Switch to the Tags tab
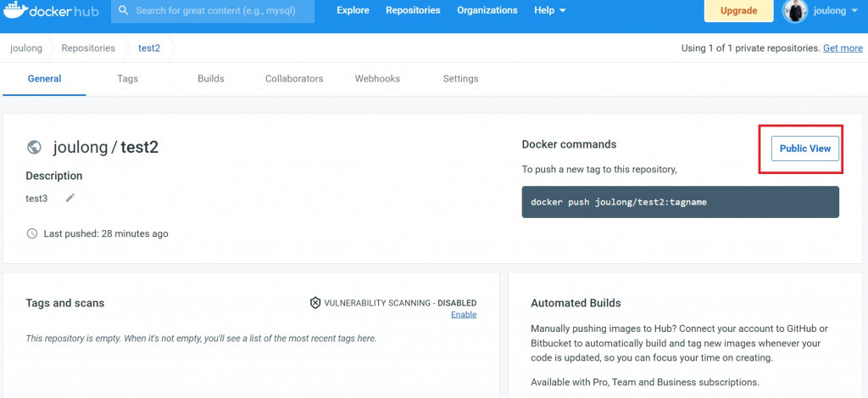This screenshot has height=398, width=868. point(127,79)
